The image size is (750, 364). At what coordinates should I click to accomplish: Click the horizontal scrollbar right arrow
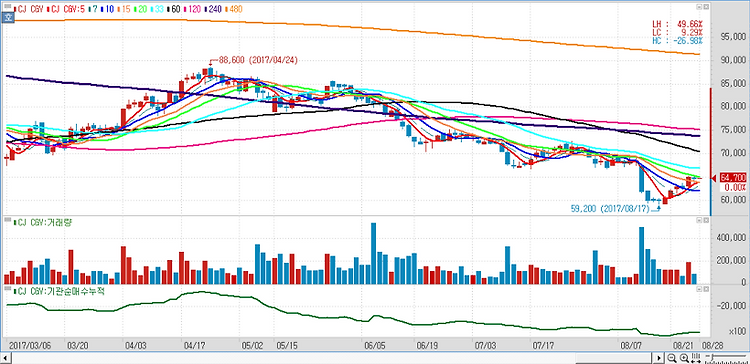tap(659, 358)
